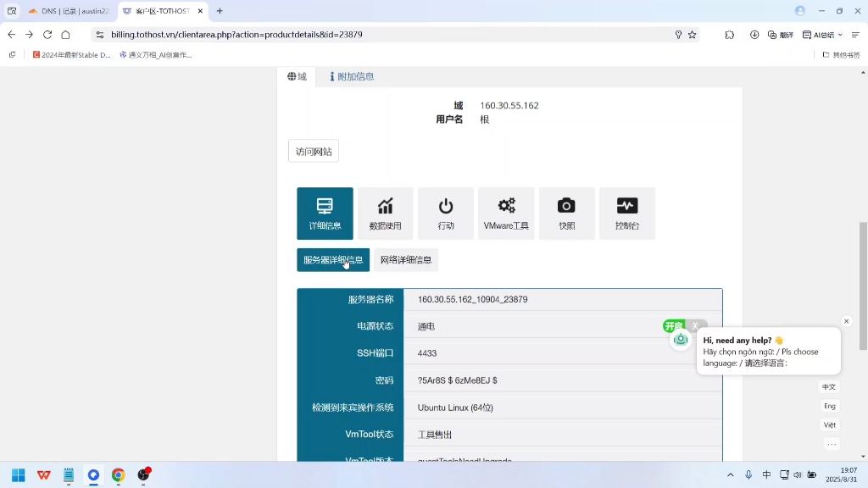Open WPS Office from the taskbar

44,474
